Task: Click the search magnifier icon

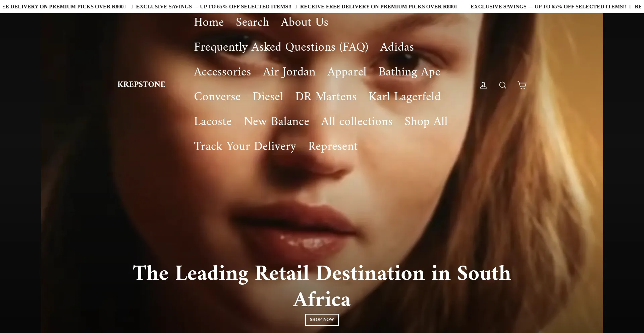Action: coord(502,85)
